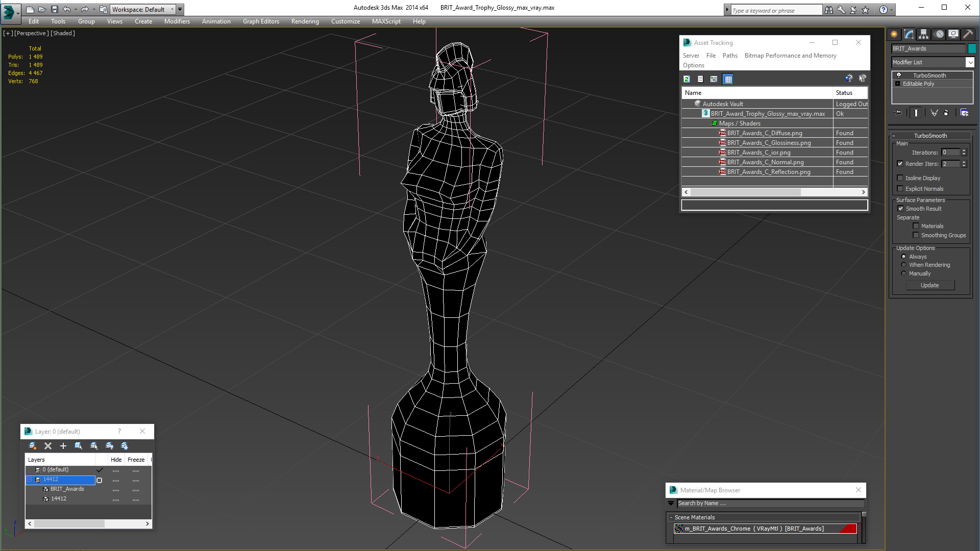Open the Graph Editors menu
The width and height of the screenshot is (980, 551).
tap(261, 21)
